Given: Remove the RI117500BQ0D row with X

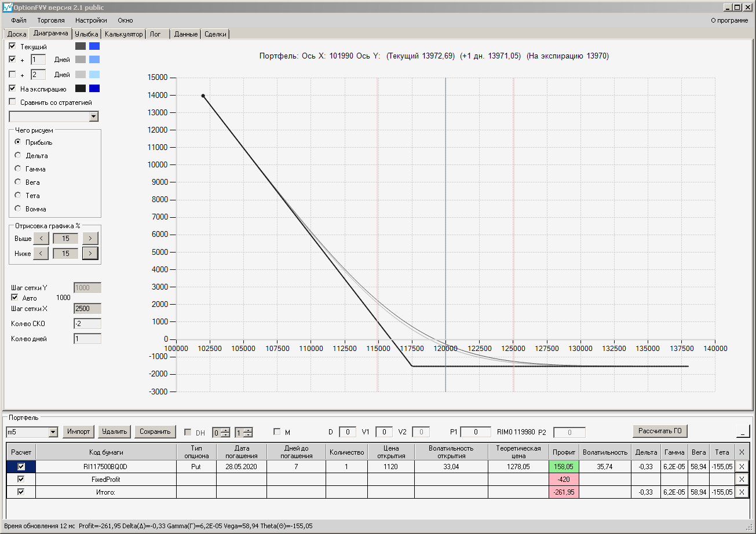Looking at the screenshot, I should pyautogui.click(x=742, y=466).
